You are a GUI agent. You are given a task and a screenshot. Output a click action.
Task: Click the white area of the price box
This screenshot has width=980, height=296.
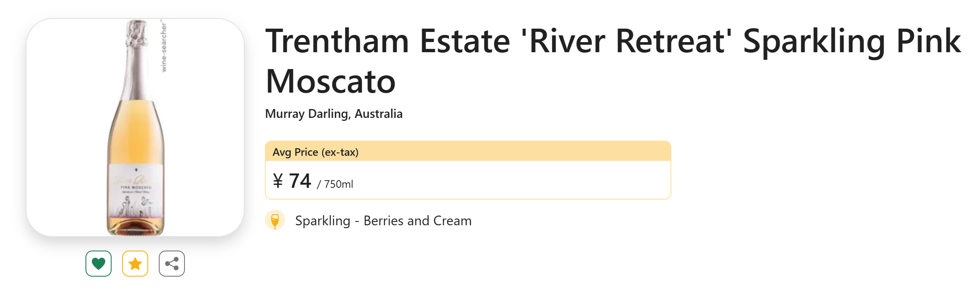[x=505, y=180]
